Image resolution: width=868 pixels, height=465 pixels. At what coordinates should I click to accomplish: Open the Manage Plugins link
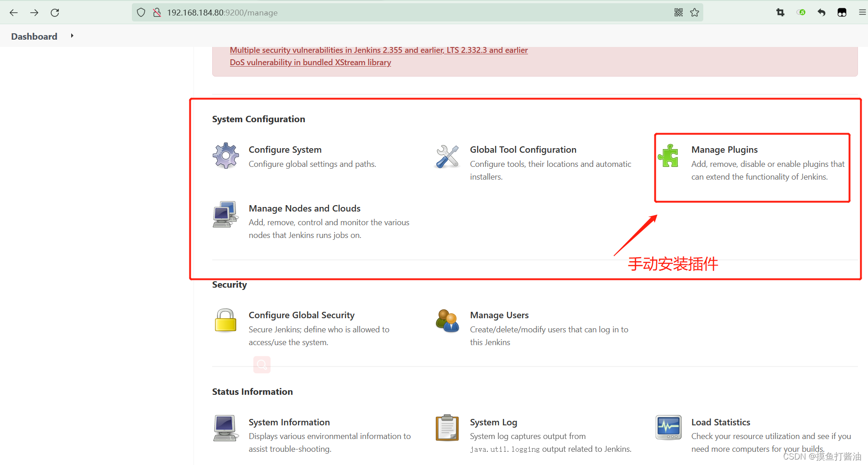pyautogui.click(x=724, y=150)
